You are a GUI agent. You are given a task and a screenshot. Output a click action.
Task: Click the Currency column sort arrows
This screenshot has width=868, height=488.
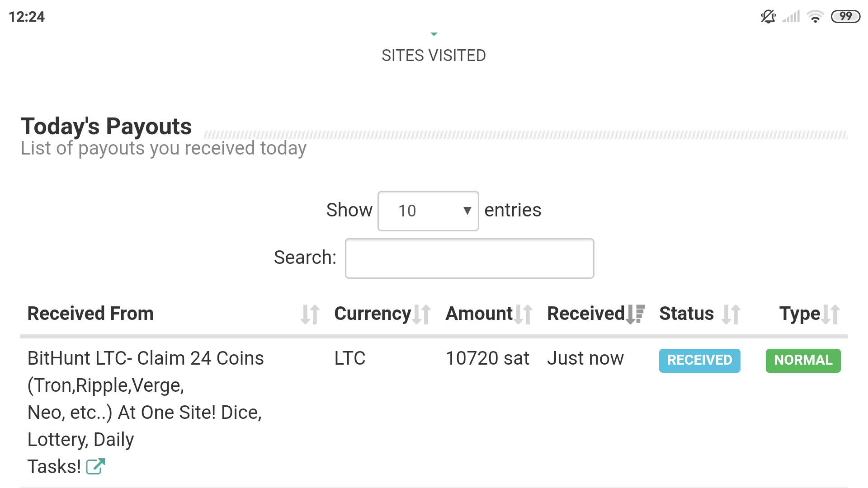[422, 314]
